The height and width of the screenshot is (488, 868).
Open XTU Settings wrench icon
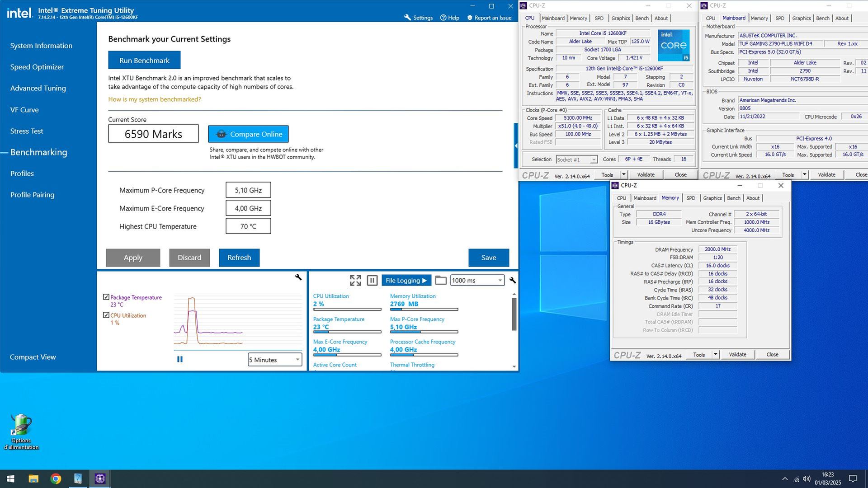[x=407, y=18]
